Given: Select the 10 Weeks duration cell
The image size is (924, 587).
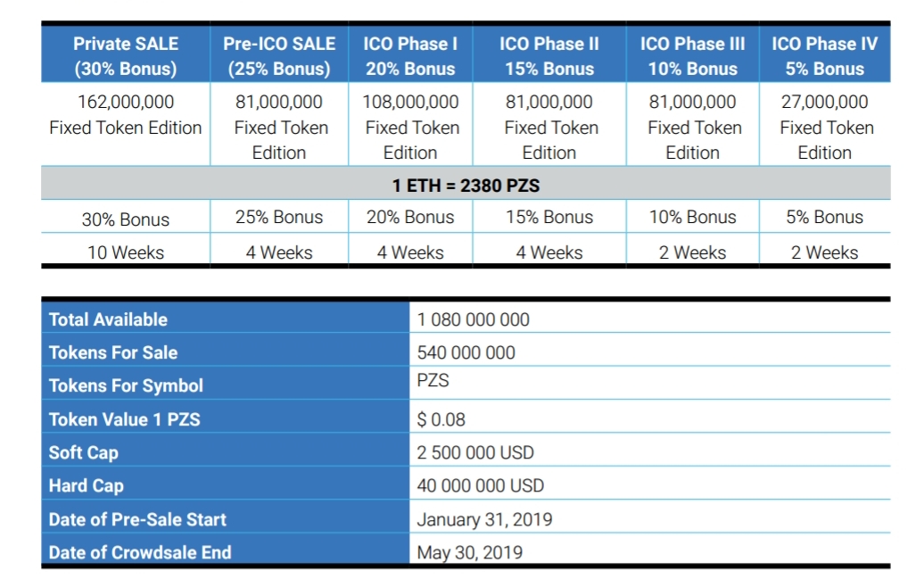Looking at the screenshot, I should coord(126,252).
